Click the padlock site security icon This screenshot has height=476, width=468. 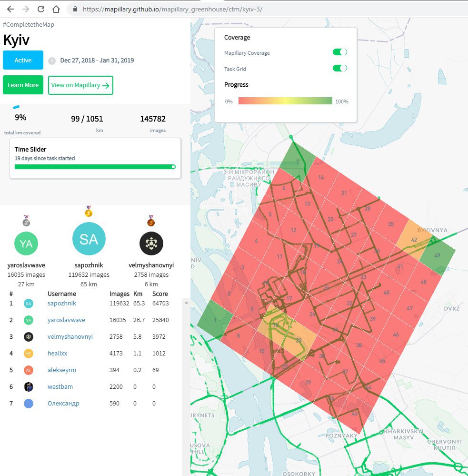75,9
